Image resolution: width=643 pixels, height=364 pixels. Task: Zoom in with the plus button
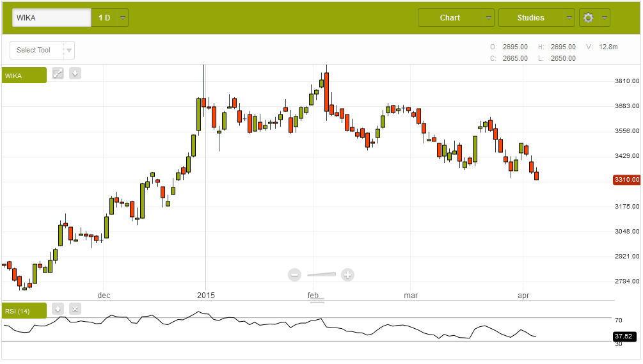(347, 275)
